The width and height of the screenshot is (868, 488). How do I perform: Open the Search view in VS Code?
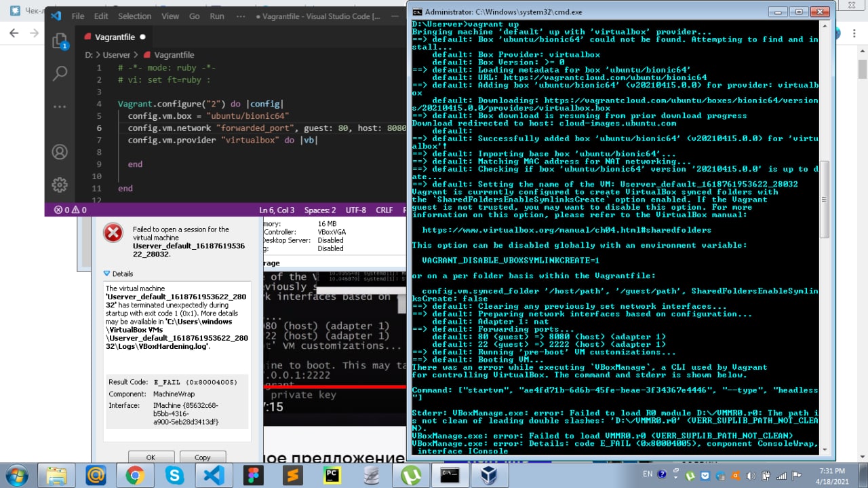[x=60, y=73]
